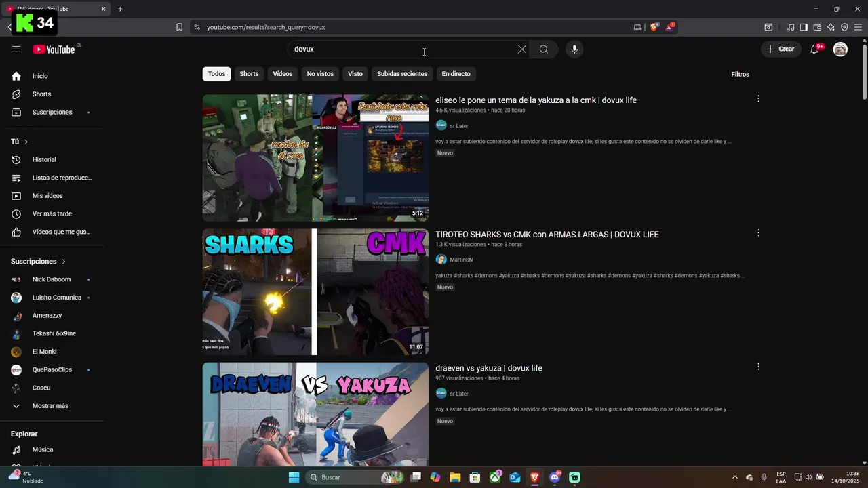Image resolution: width=868 pixels, height=488 pixels.
Task: Select the Visto filter chip
Action: [355, 74]
